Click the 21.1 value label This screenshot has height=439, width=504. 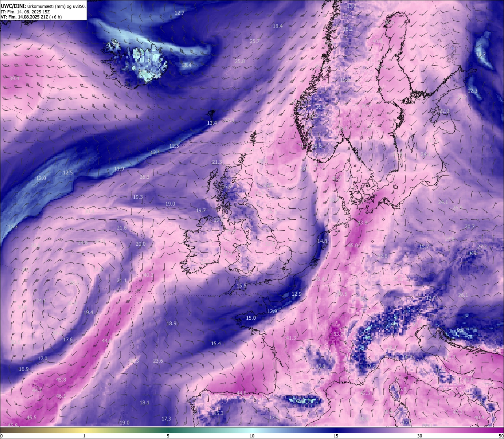click(122, 280)
